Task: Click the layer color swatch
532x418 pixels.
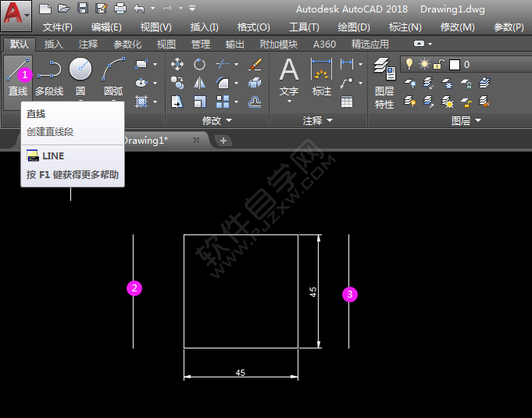Action: [x=455, y=64]
